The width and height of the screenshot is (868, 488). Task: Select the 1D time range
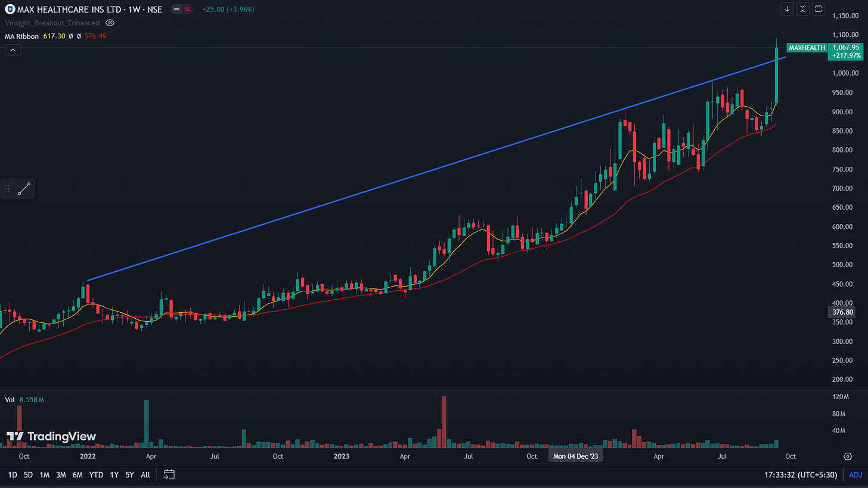pyautogui.click(x=12, y=475)
